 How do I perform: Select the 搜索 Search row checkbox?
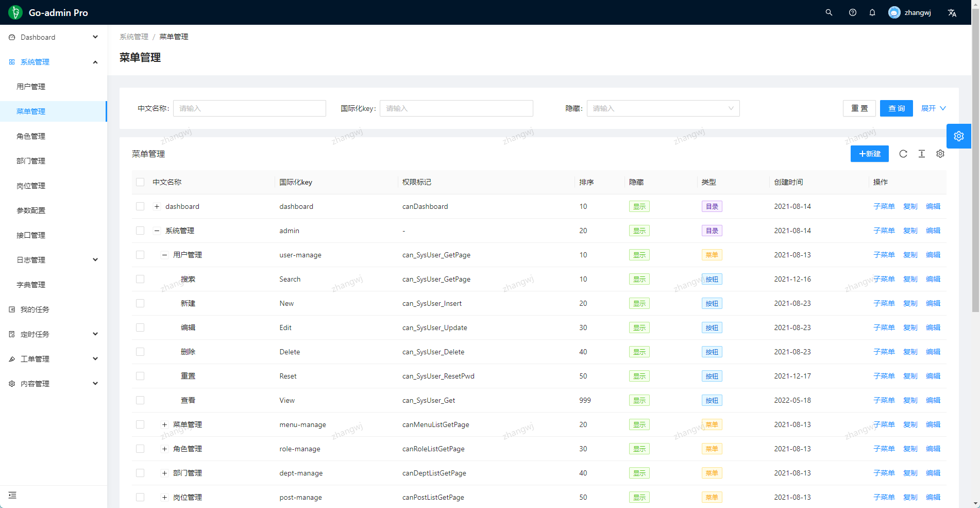click(140, 279)
